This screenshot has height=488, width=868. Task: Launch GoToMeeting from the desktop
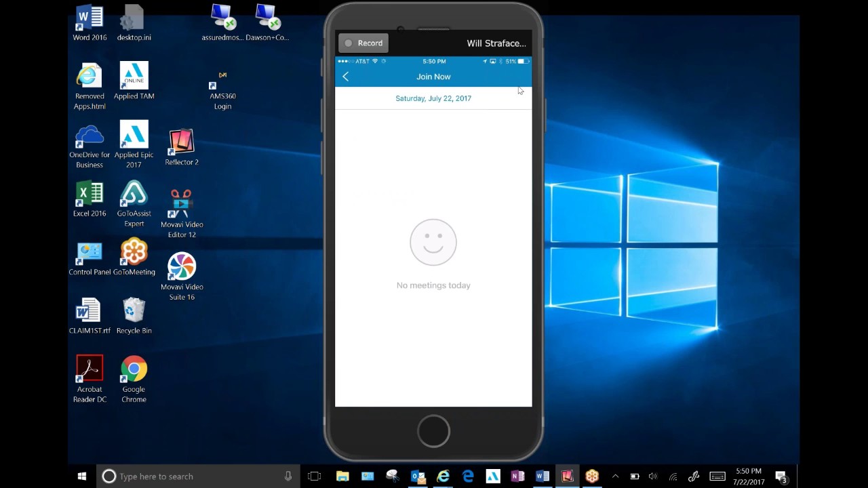[134, 258]
